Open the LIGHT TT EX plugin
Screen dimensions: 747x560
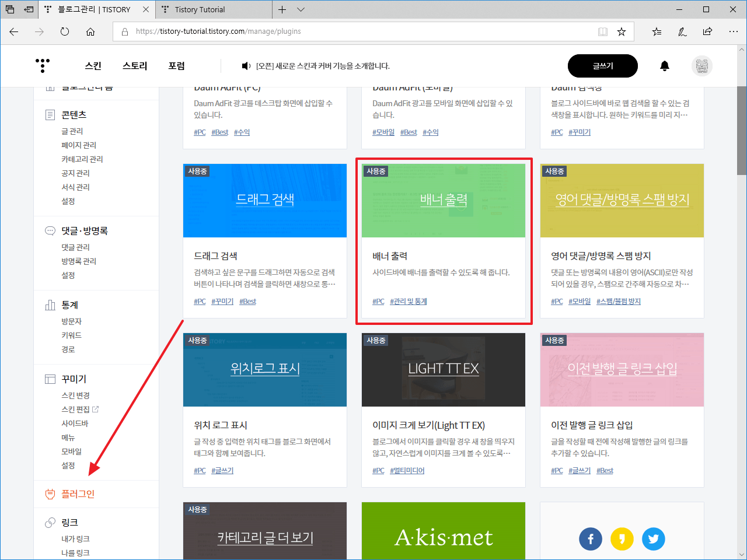tap(444, 410)
